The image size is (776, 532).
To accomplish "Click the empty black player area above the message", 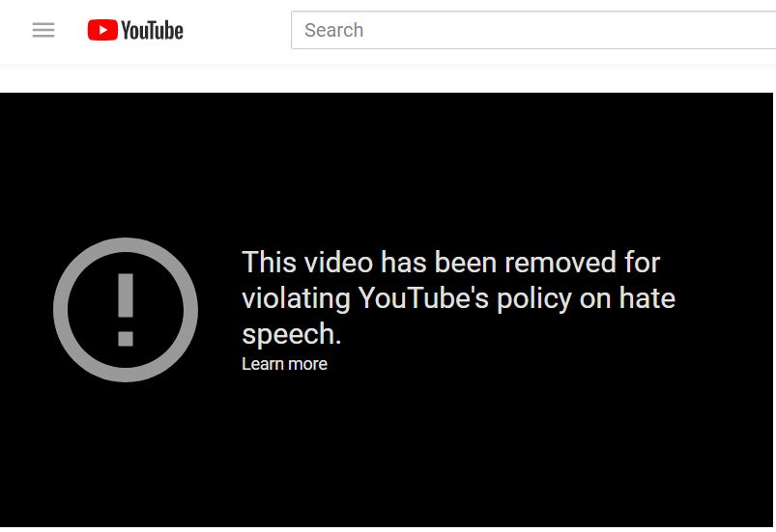I will [x=386, y=163].
